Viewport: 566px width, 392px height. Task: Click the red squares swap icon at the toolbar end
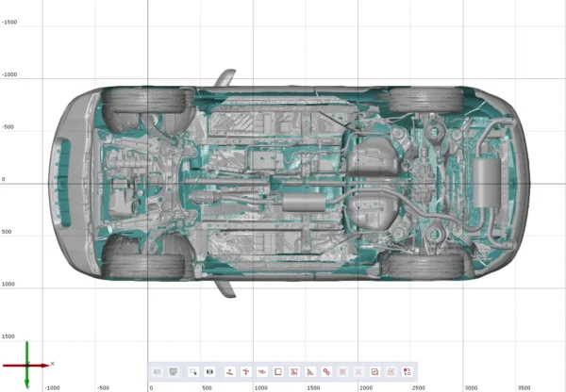click(x=408, y=371)
